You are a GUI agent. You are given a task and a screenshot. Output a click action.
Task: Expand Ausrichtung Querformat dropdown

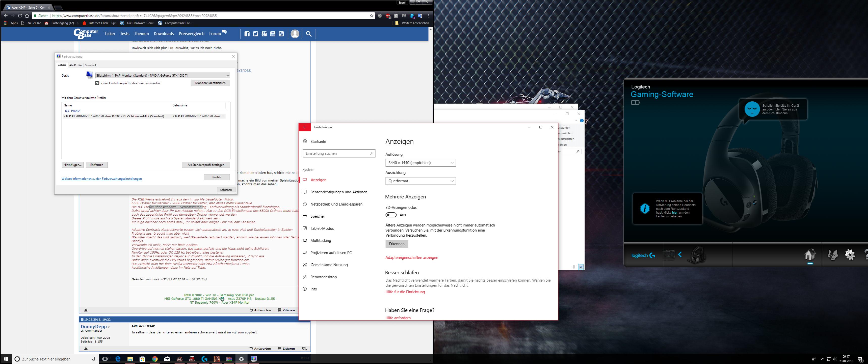[x=420, y=181]
